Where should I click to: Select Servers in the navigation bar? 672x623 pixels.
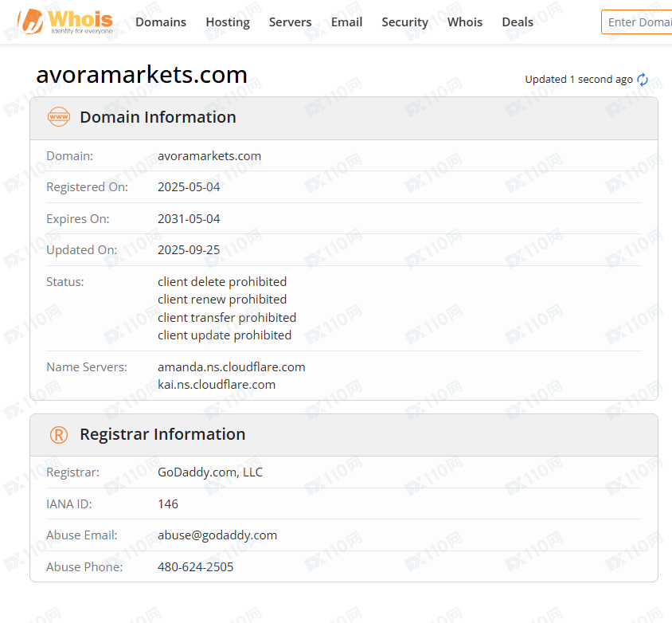[x=290, y=22]
